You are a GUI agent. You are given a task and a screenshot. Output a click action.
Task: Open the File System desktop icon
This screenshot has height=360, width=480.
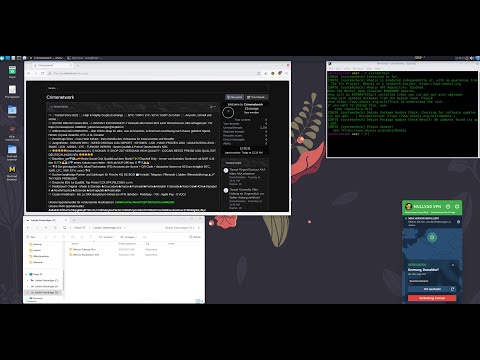[12, 91]
